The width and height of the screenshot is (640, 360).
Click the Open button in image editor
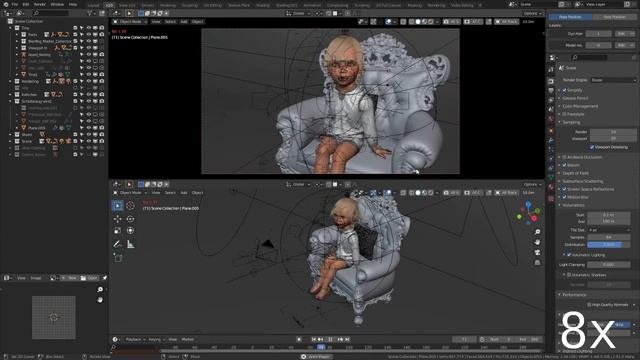click(89, 278)
